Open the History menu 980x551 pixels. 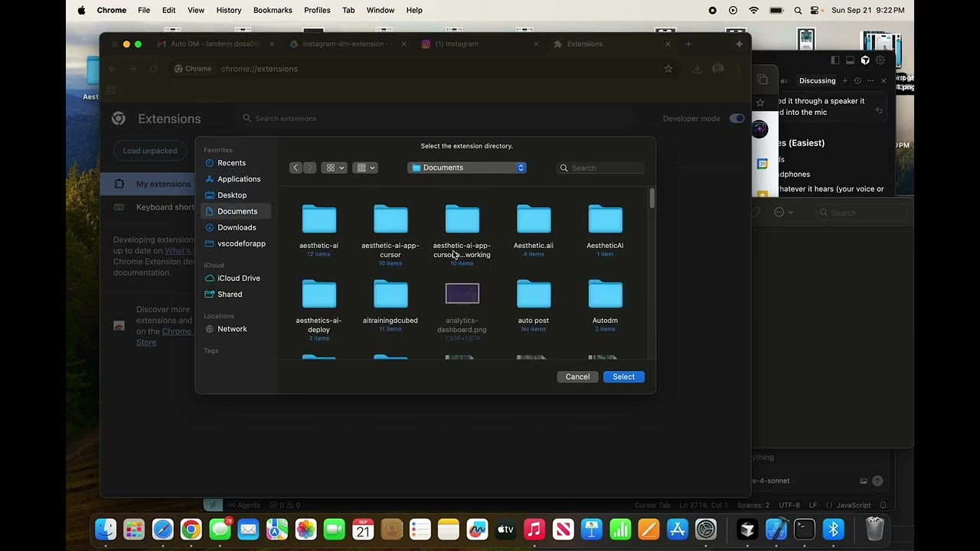click(x=229, y=10)
